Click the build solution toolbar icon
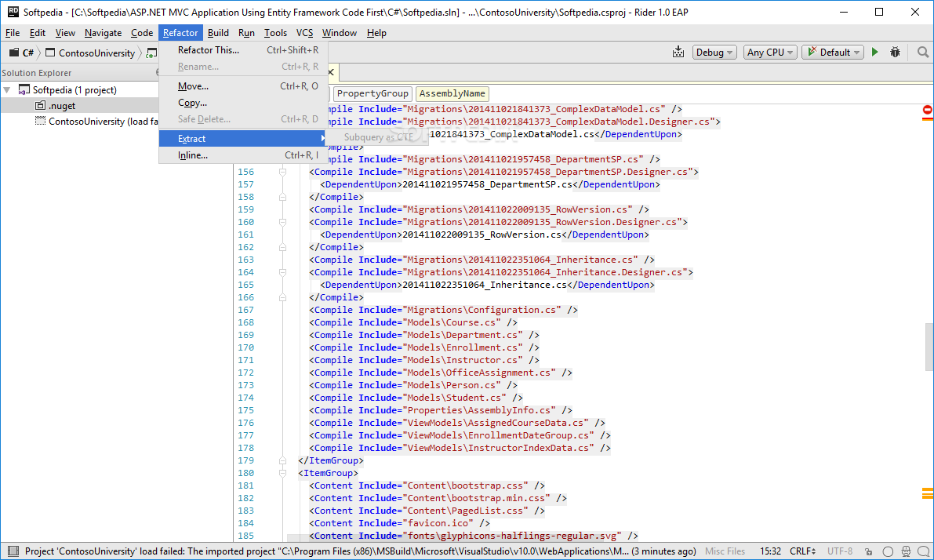 click(x=678, y=53)
